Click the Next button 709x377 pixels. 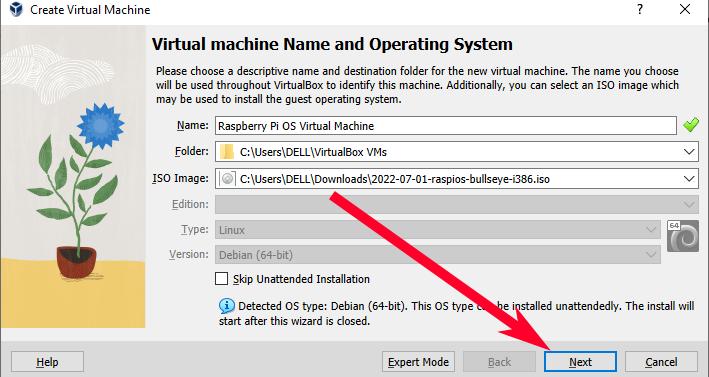pyautogui.click(x=580, y=362)
